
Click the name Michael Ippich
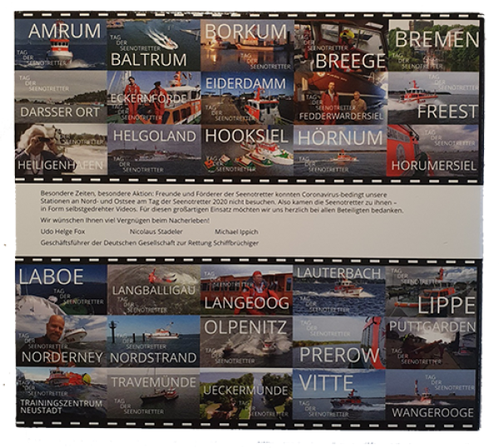[x=236, y=232]
